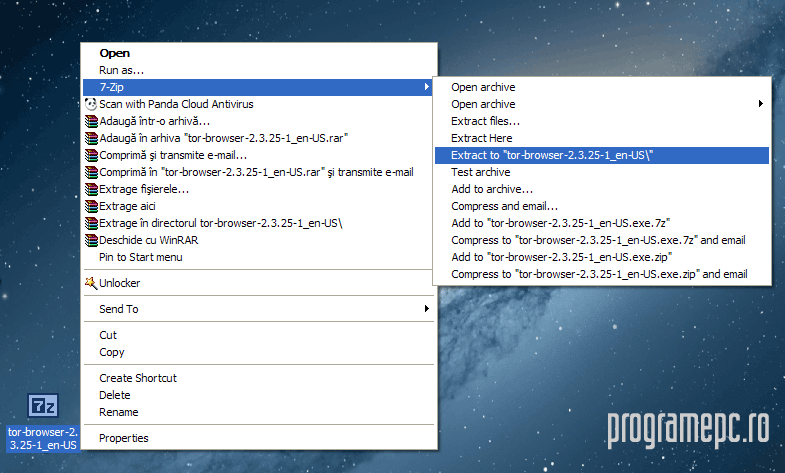Click the Unlocker wand icon
785x473 pixels.
(91, 283)
